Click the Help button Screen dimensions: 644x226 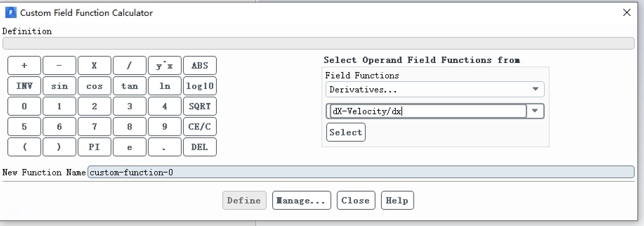pos(397,201)
